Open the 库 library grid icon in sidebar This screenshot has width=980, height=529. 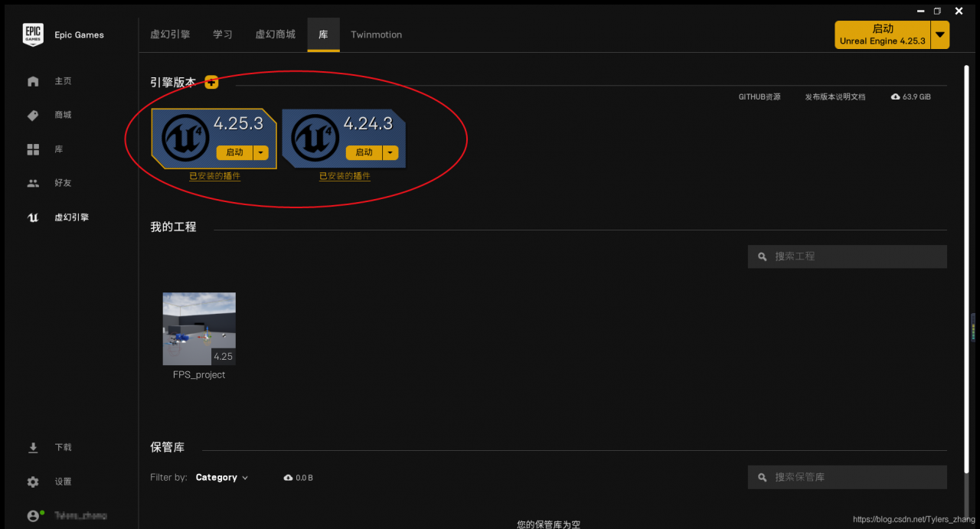[x=33, y=149]
